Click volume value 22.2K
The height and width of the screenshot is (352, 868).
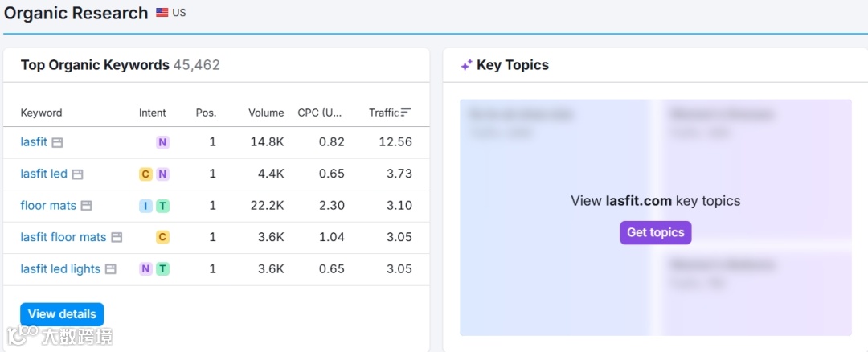coord(268,206)
